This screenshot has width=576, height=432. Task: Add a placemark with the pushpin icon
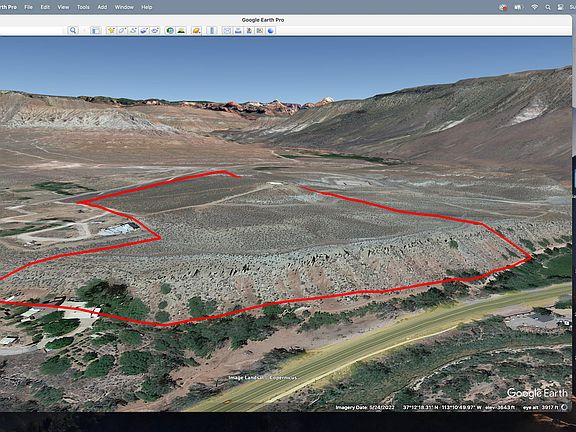pyautogui.click(x=111, y=30)
